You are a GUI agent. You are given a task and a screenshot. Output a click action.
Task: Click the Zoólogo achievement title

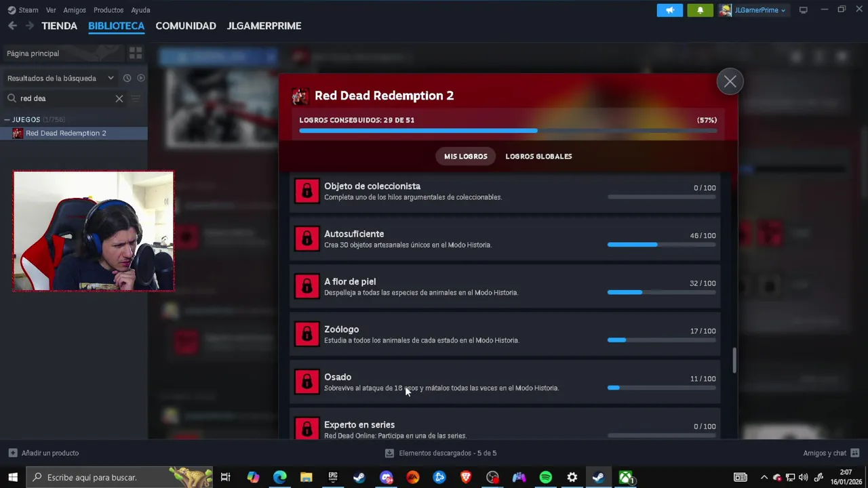pyautogui.click(x=341, y=329)
